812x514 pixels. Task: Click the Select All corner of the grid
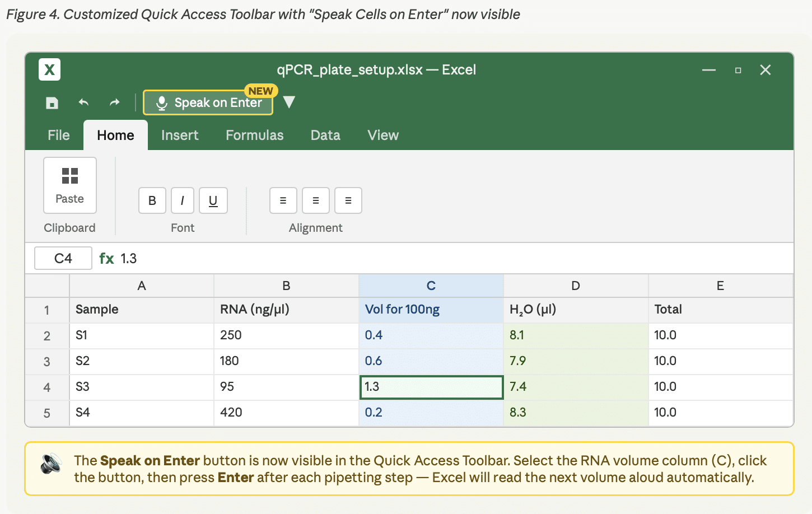coord(47,286)
